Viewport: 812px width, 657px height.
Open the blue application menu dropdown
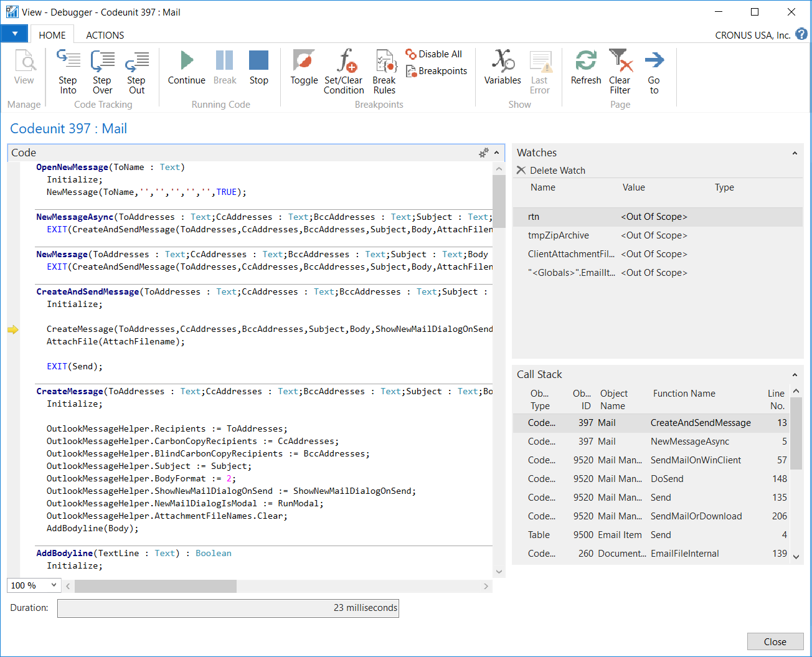point(14,34)
